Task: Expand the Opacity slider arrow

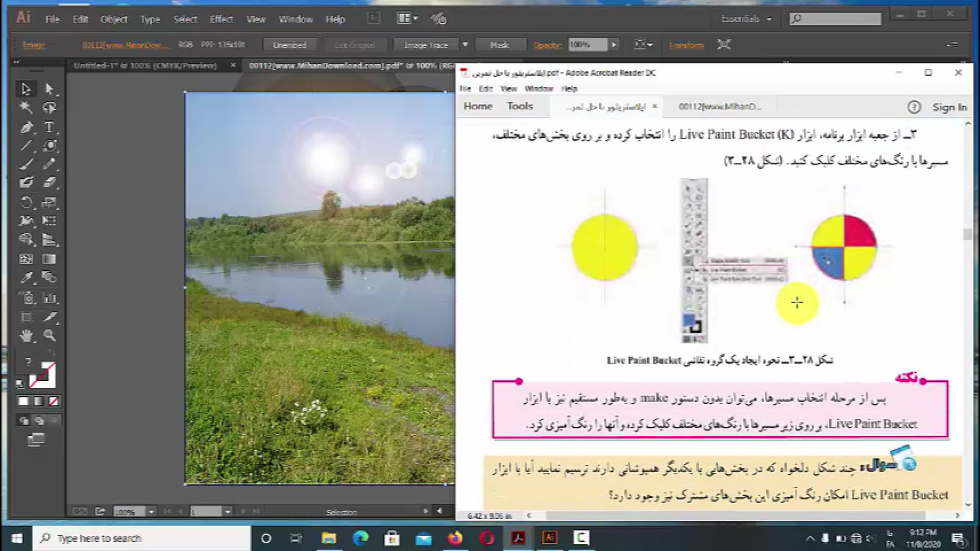Action: point(614,45)
